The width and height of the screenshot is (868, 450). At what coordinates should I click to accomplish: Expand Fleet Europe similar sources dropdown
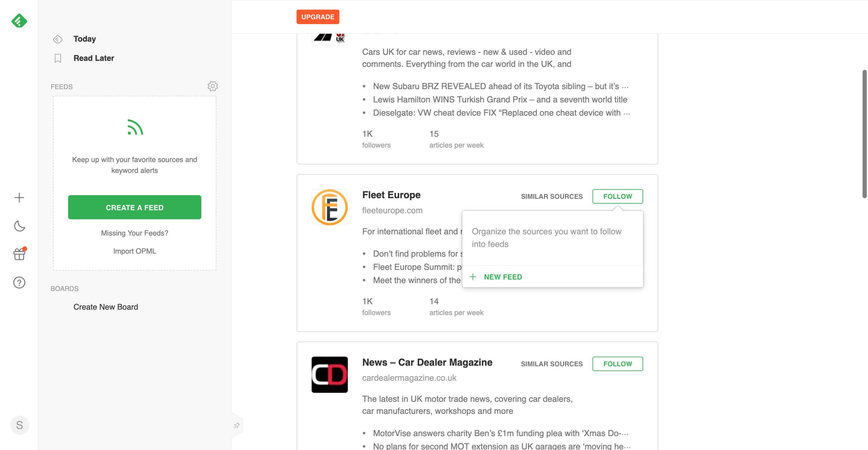click(552, 196)
